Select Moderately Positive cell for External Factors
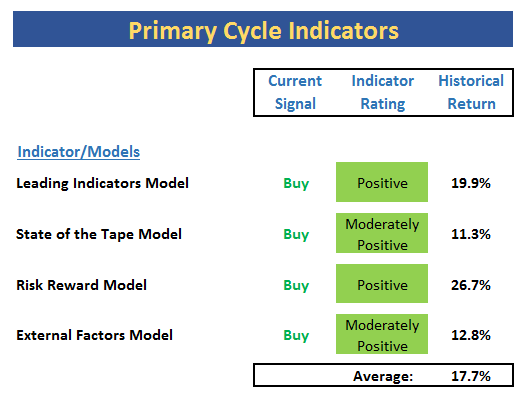Viewport: 528px width, 399px height. point(382,334)
